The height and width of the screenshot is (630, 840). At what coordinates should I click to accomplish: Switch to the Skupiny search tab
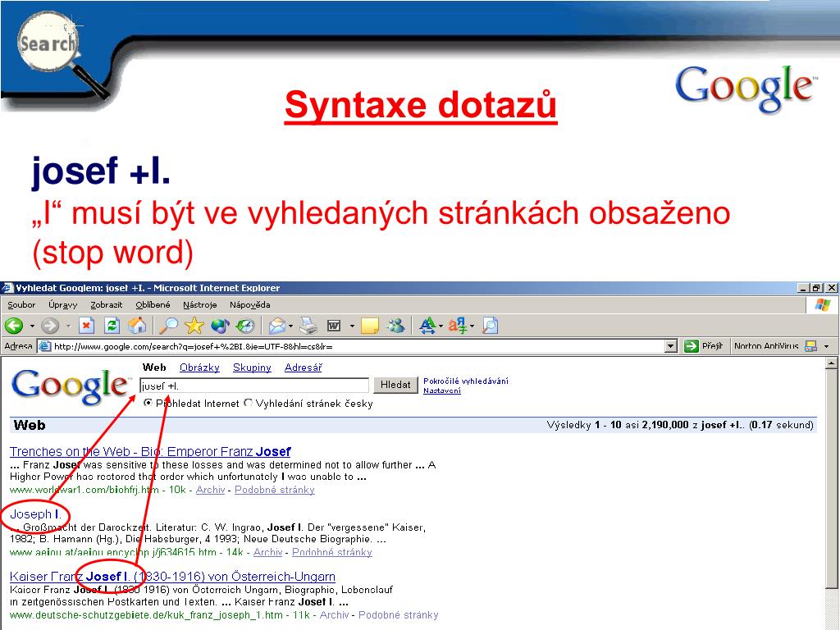click(x=252, y=367)
